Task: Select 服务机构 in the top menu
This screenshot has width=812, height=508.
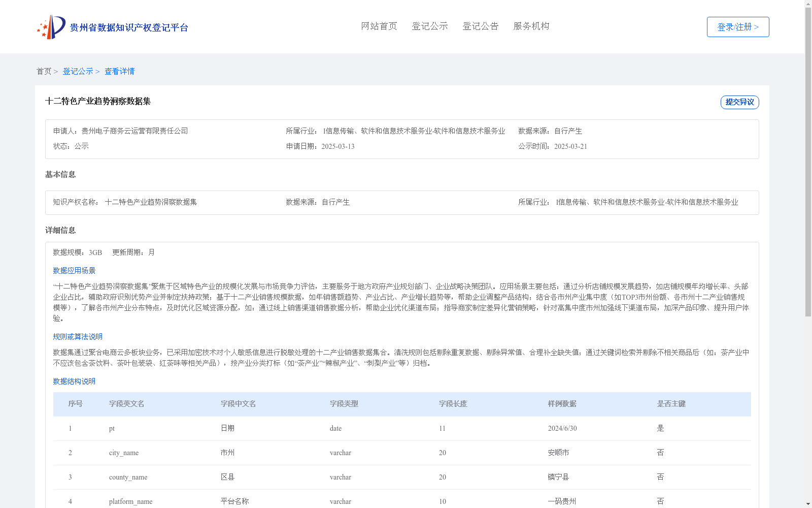Action: point(531,26)
